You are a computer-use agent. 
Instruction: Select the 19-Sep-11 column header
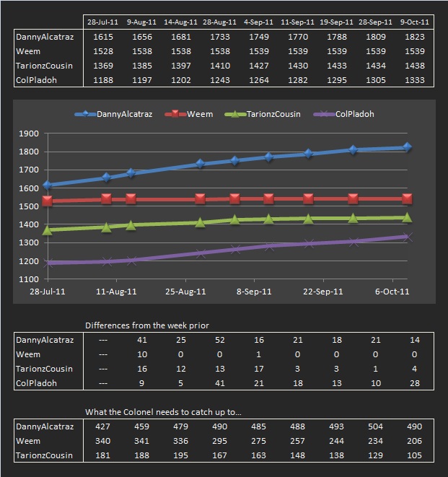(x=336, y=22)
